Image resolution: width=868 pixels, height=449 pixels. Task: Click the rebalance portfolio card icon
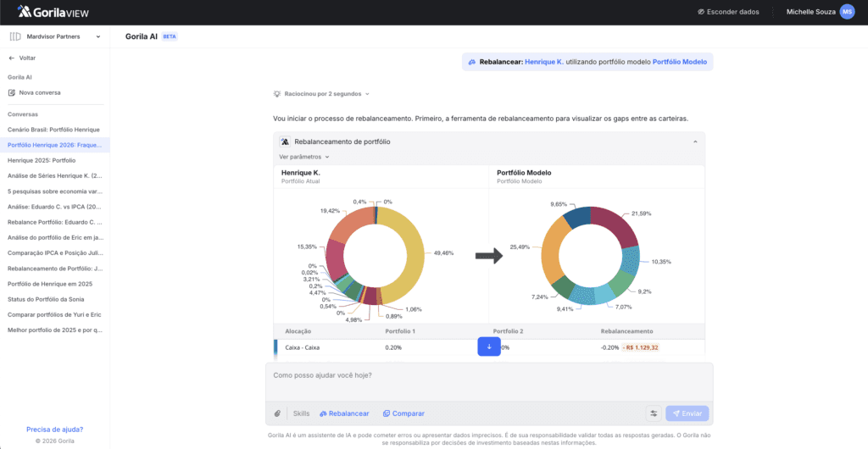pos(285,142)
